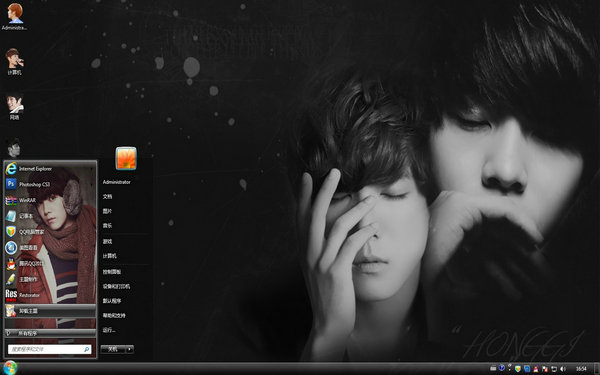Click the QQ penguin tray icon
This screenshot has width=600, height=375.
point(536,369)
